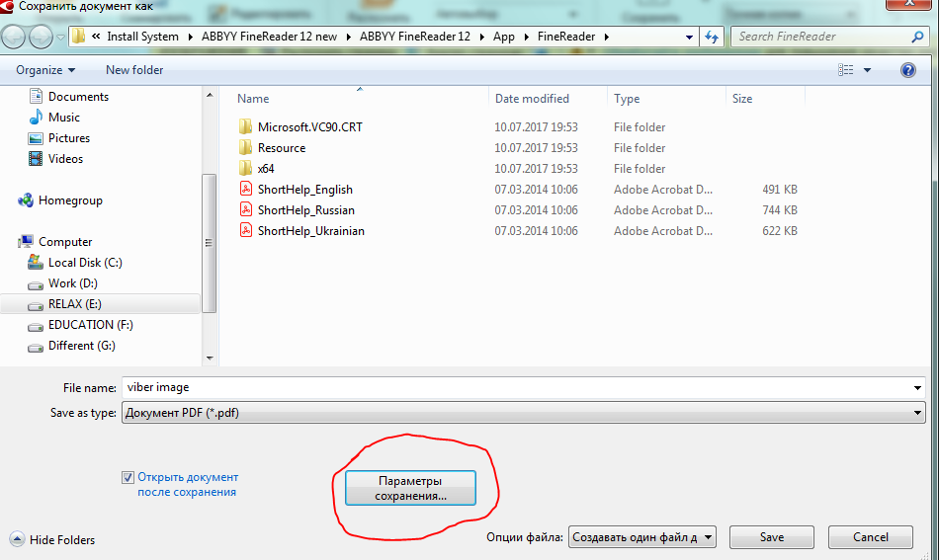Select the x64 folder
The height and width of the screenshot is (560, 939).
(266, 169)
